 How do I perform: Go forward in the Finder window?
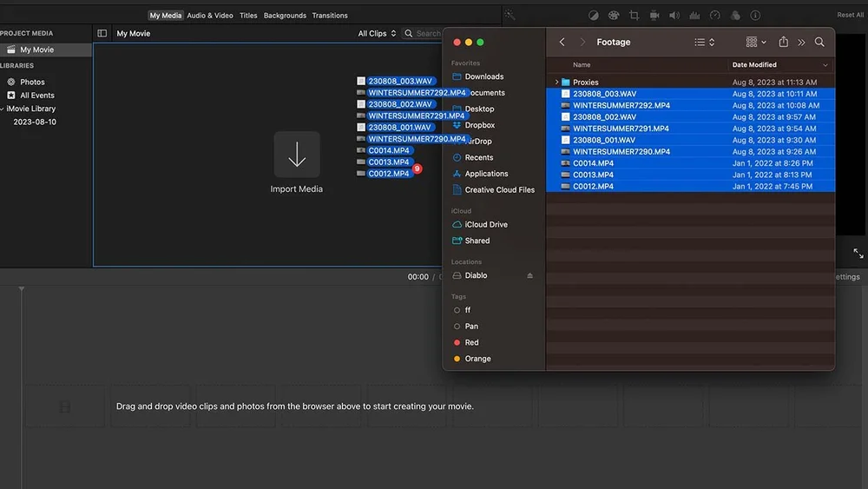tap(582, 42)
